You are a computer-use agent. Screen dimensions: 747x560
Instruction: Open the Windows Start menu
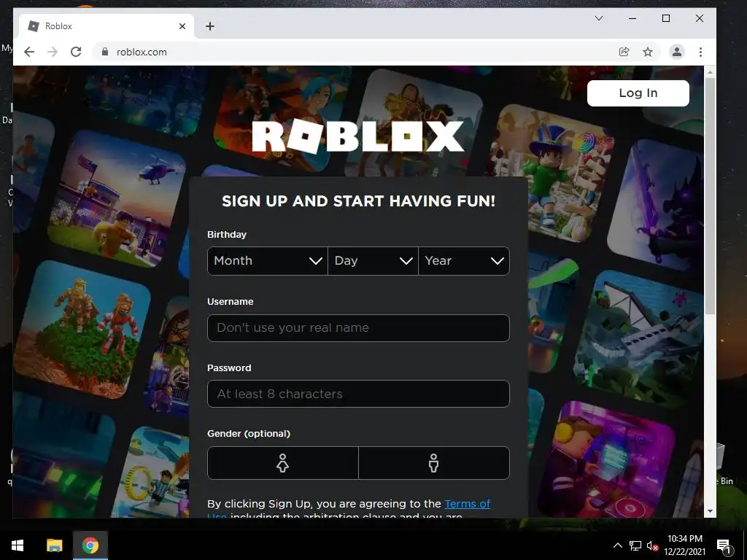point(18,545)
